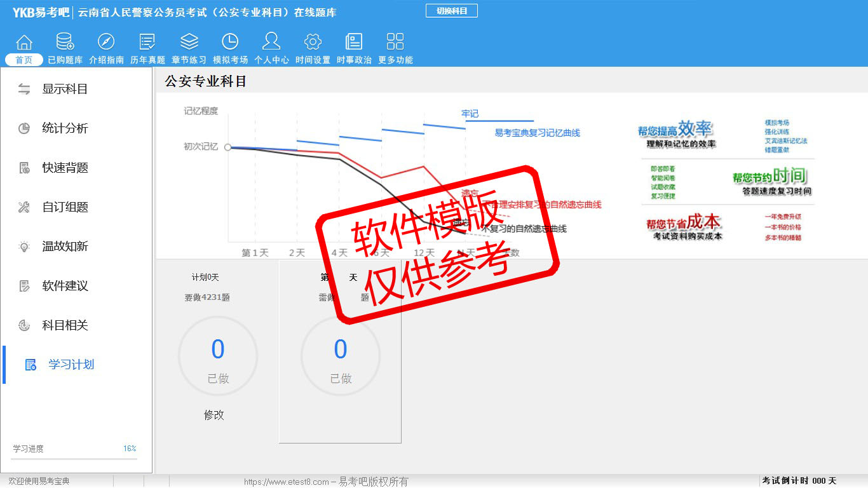Image resolution: width=868 pixels, height=488 pixels.
Task: Open 时事政治 news icon
Action: pos(354,43)
